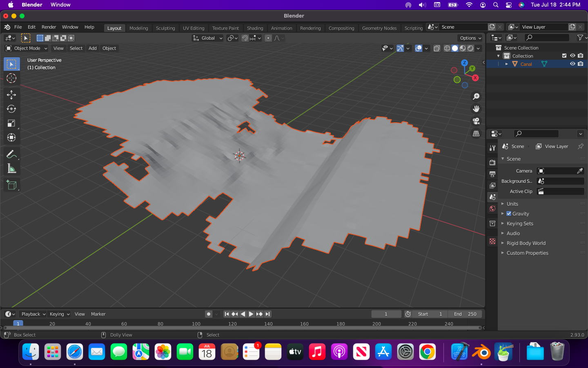Click the viewport zoom magnifier icon
The height and width of the screenshot is (368, 588).
pos(476,96)
